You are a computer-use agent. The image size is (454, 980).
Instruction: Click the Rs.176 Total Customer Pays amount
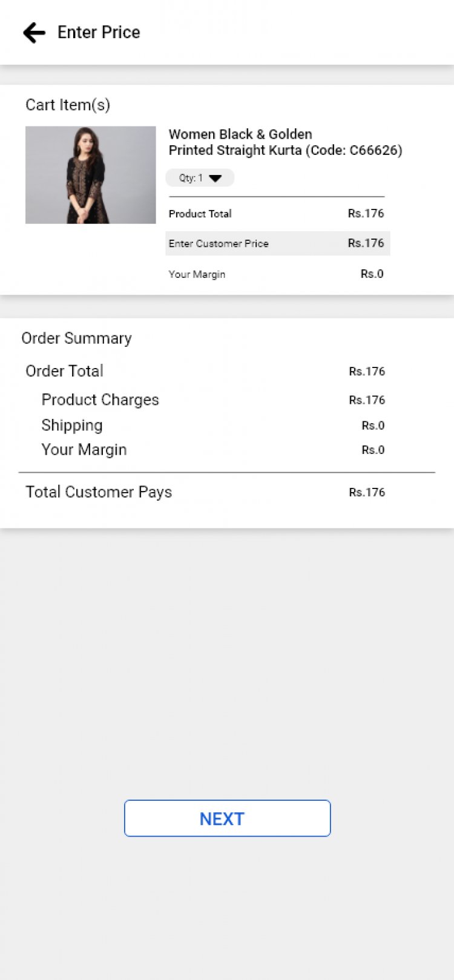click(x=367, y=493)
